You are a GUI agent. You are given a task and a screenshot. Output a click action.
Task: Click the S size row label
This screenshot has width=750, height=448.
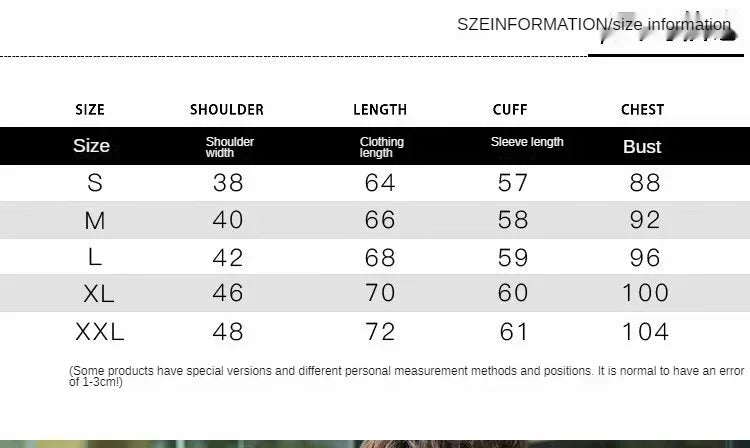pyautogui.click(x=95, y=183)
